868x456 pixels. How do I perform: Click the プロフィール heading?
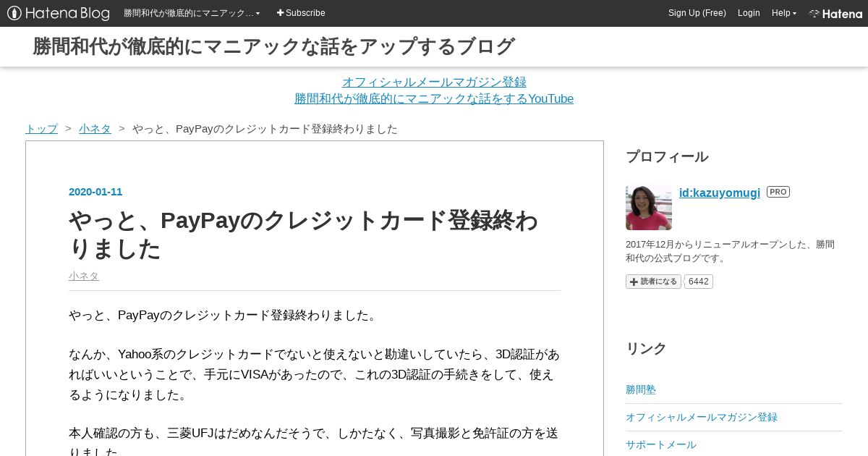[x=667, y=156]
